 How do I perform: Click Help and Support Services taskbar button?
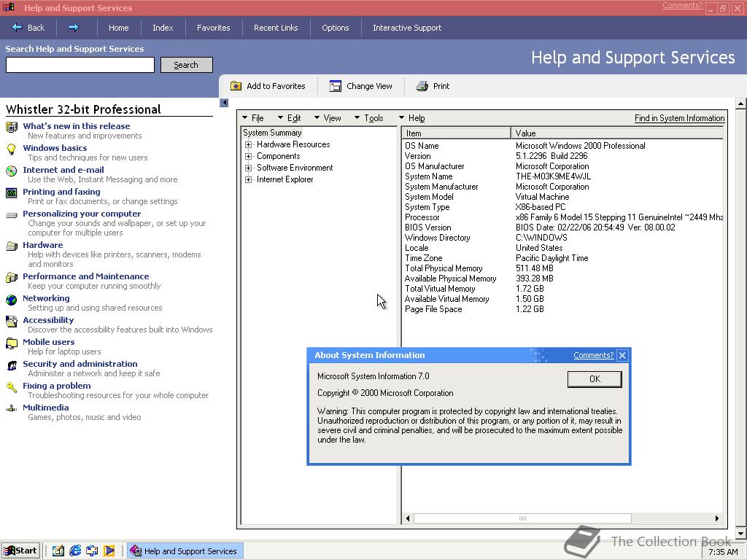[185, 551]
